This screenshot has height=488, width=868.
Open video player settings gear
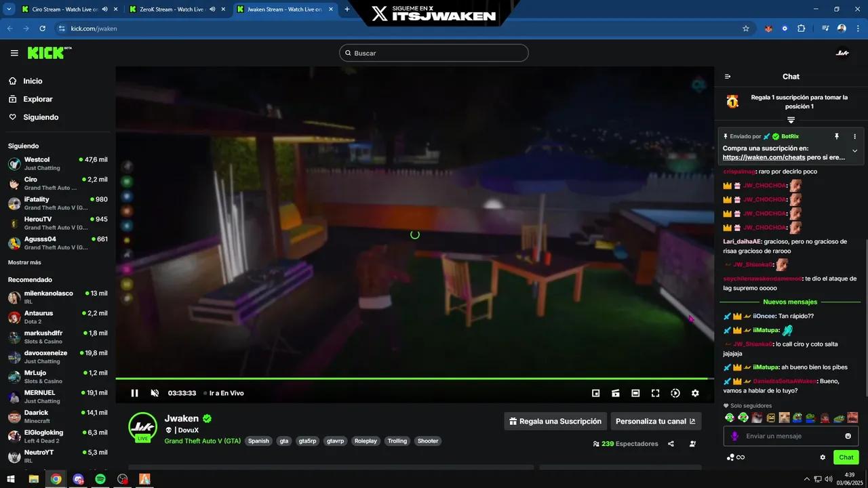[x=695, y=393]
